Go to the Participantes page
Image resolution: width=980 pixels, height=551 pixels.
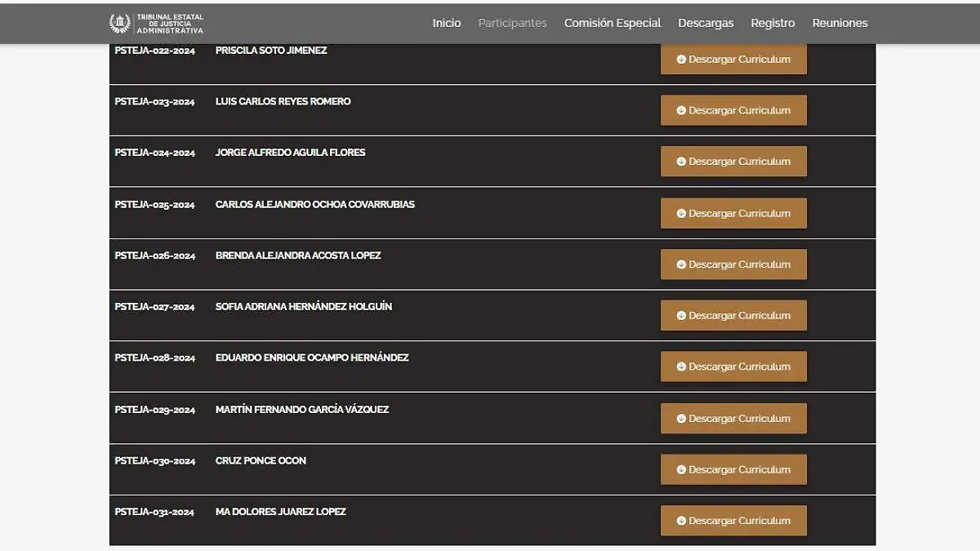pyautogui.click(x=512, y=23)
